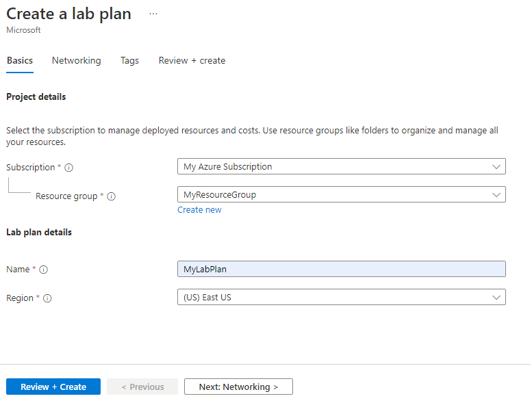Click the Microsoft subtitle text
Screen dimensions: 532x405
(x=23, y=30)
